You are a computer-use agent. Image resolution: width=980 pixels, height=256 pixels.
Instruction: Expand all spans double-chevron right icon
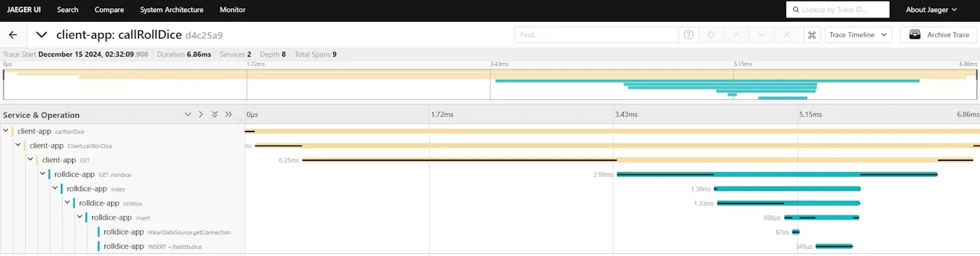click(x=228, y=115)
